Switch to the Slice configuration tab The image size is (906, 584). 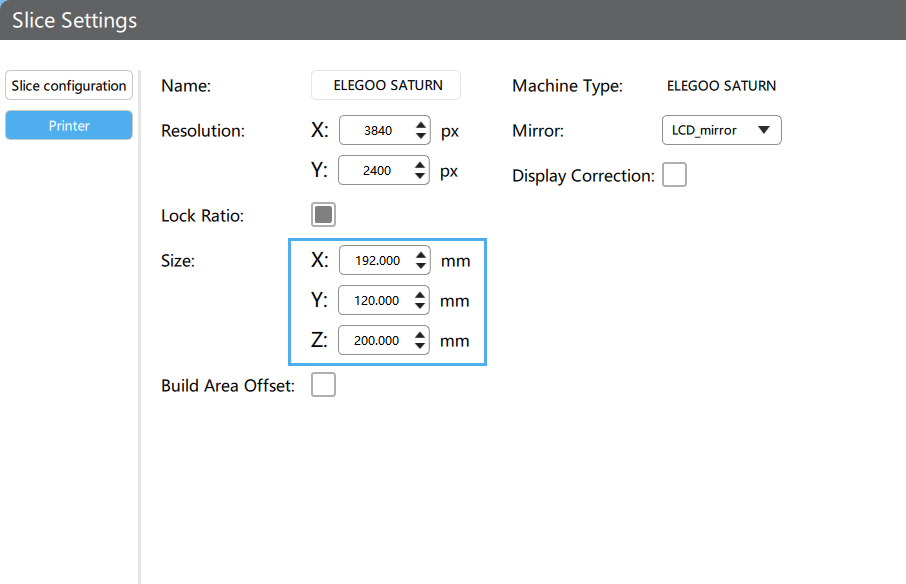pyautogui.click(x=69, y=86)
